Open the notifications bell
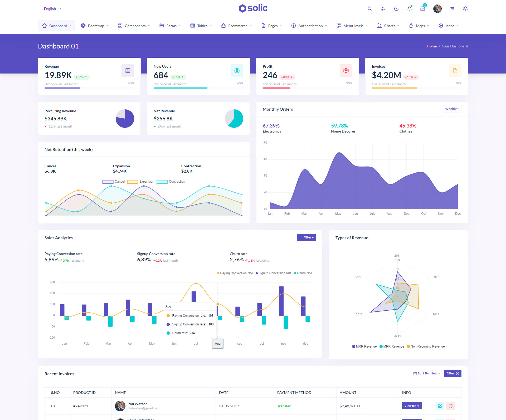Viewport: 506px width, 420px height. (409, 9)
